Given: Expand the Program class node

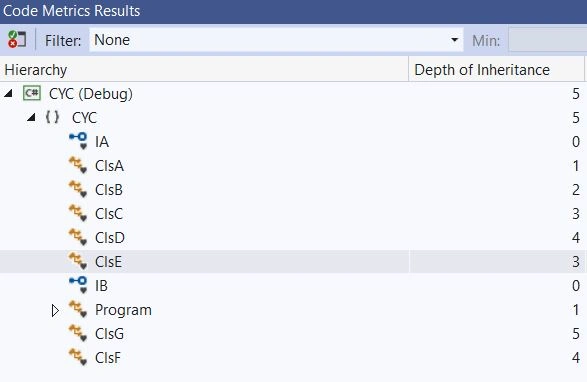Looking at the screenshot, I should point(55,310).
